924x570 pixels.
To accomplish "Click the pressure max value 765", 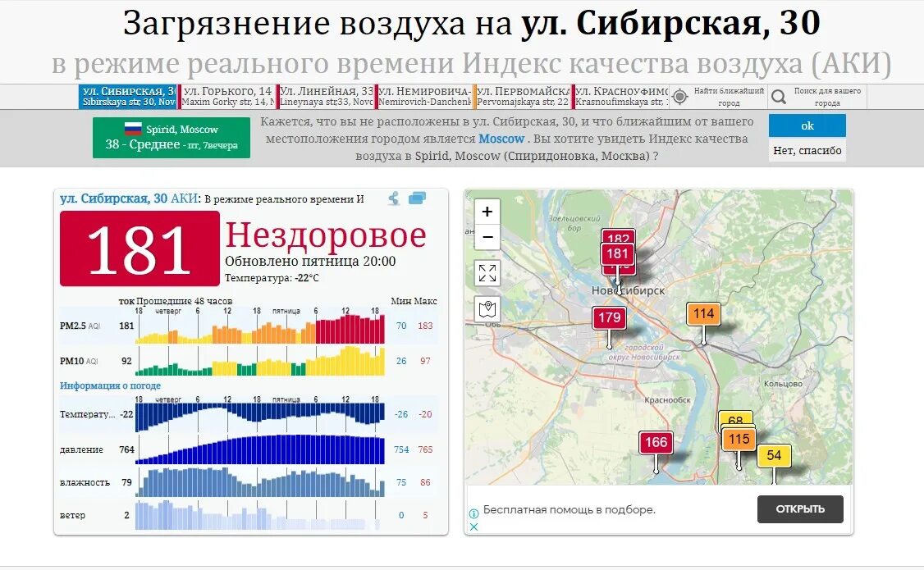I will 425,449.
